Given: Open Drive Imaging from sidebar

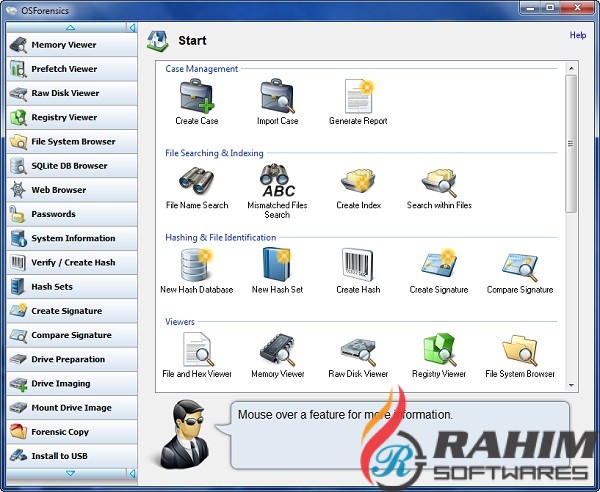Looking at the screenshot, I should point(72,383).
